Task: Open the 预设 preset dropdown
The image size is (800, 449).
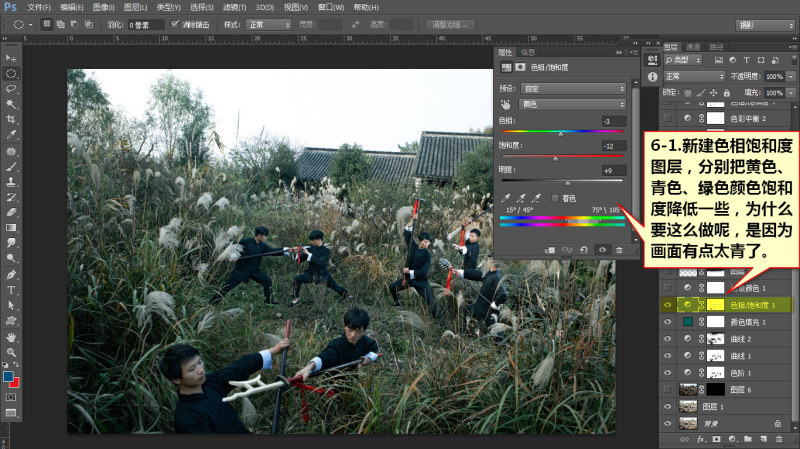Action: coord(573,88)
